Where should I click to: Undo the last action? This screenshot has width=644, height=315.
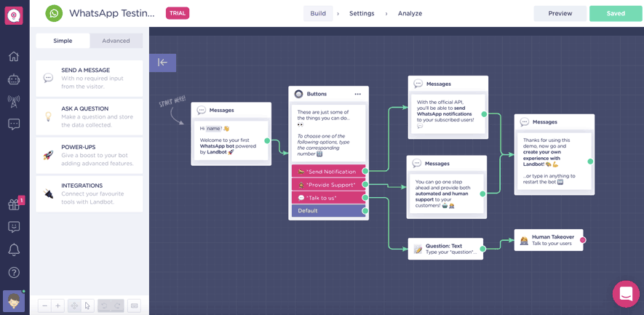104,306
